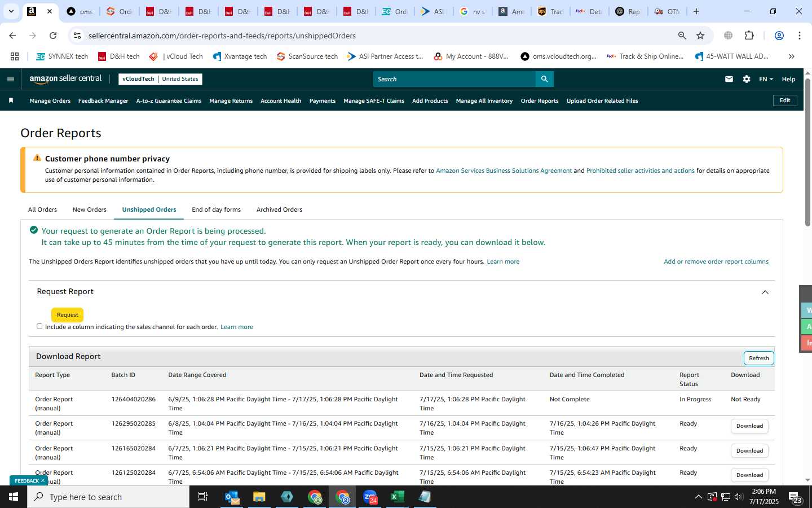Reload the page with the browser refresh icon

53,36
